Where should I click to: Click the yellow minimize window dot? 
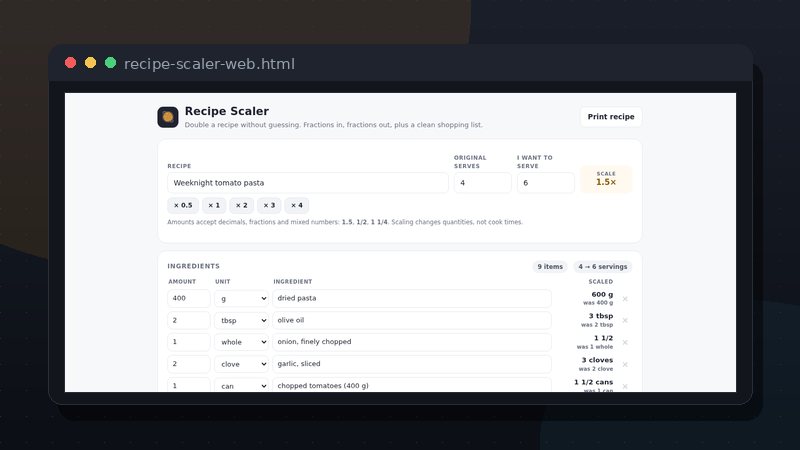pos(90,63)
